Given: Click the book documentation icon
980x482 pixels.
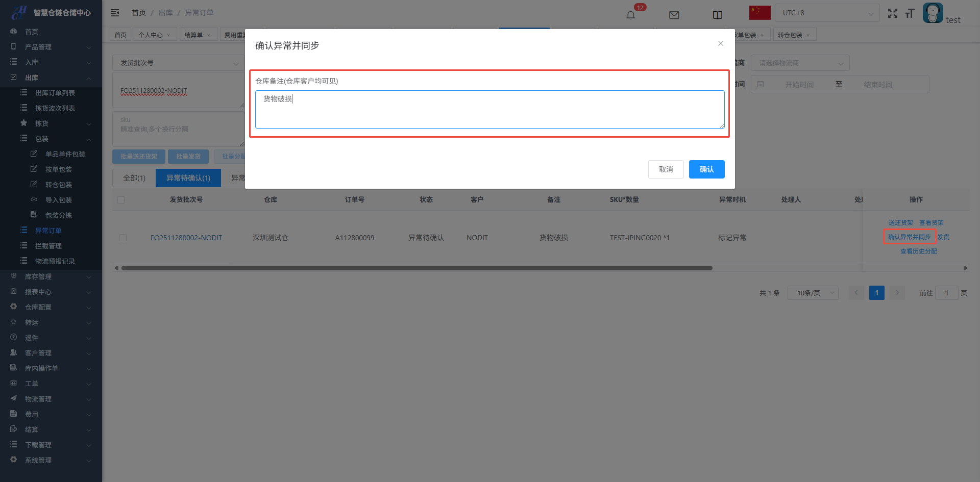Looking at the screenshot, I should [x=717, y=15].
